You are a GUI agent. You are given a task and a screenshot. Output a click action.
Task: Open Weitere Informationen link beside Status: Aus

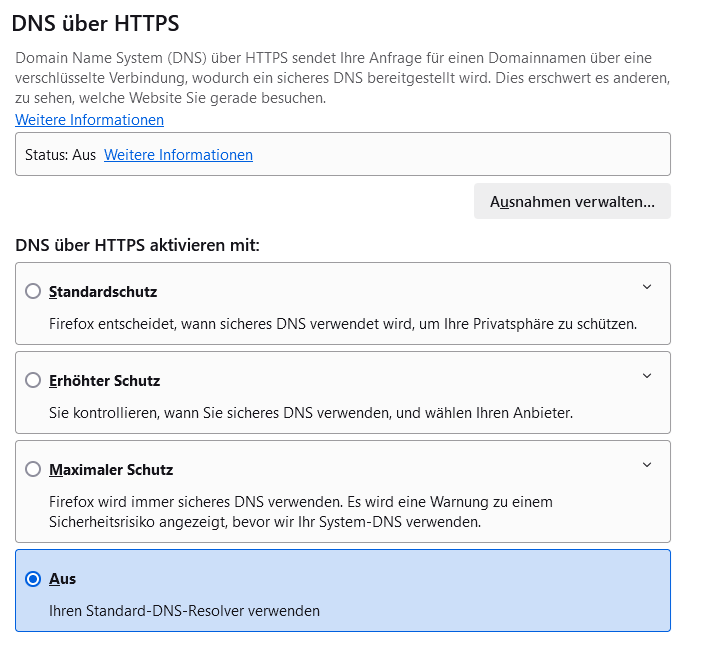[x=178, y=155]
